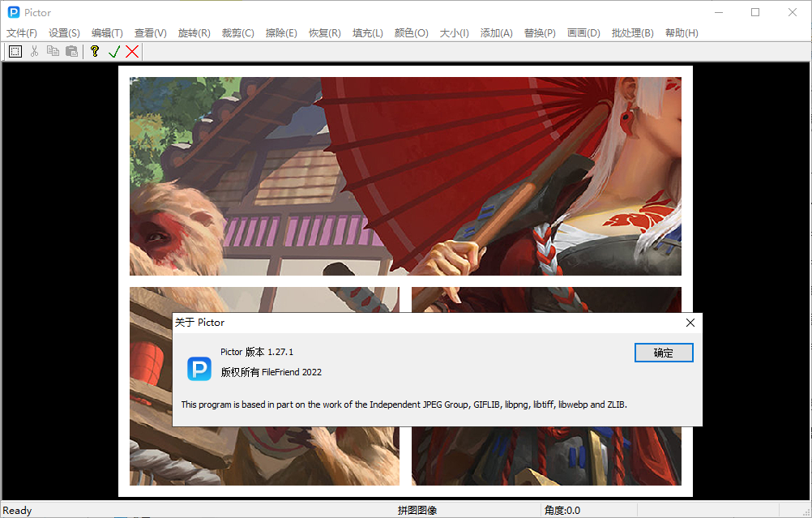
Task: Open the 替换(P) menu
Action: point(540,33)
